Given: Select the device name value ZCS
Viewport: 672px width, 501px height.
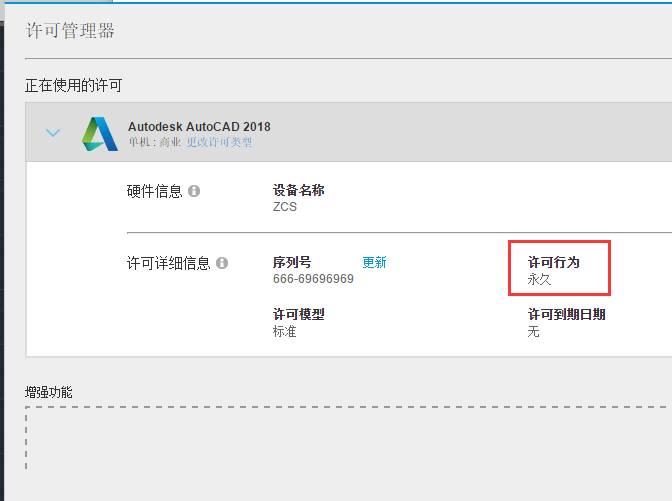Looking at the screenshot, I should (x=285, y=207).
